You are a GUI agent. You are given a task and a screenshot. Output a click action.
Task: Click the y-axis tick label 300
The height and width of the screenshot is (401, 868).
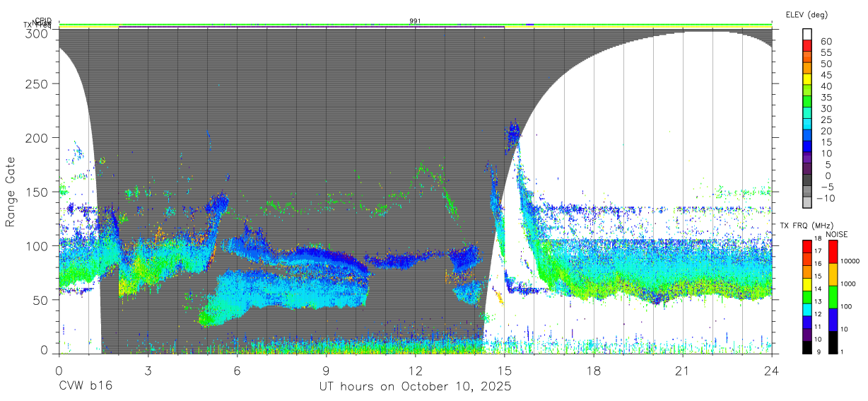37,33
